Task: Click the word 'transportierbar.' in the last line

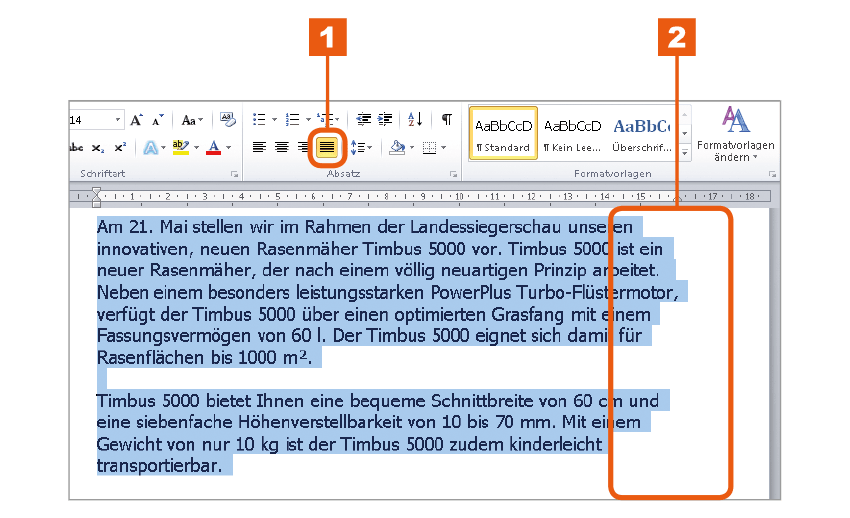Action: pos(159,466)
